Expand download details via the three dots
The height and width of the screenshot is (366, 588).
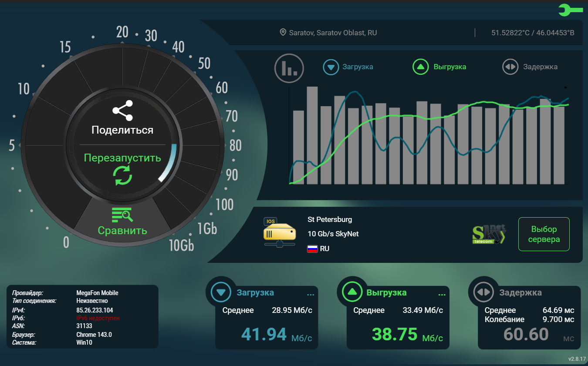coord(310,295)
